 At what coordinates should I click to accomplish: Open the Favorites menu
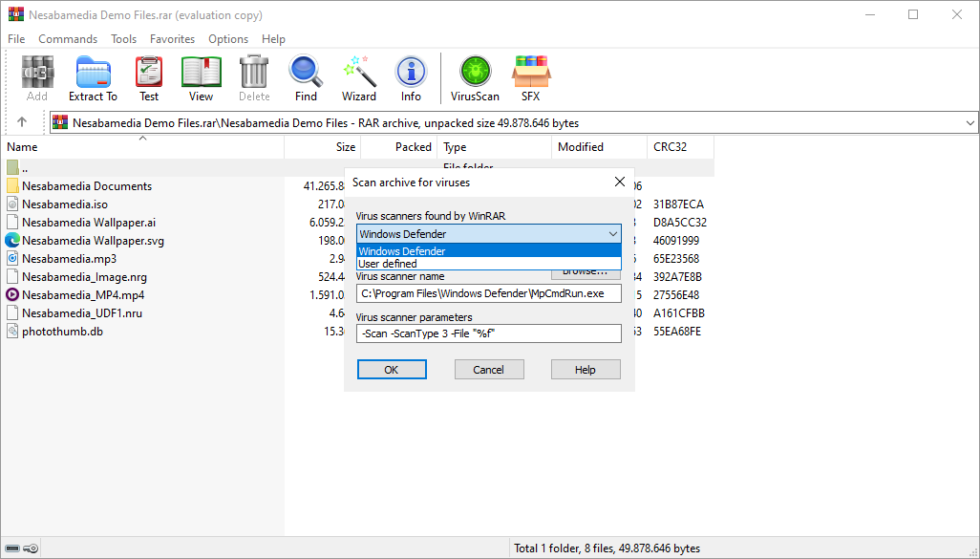point(172,39)
